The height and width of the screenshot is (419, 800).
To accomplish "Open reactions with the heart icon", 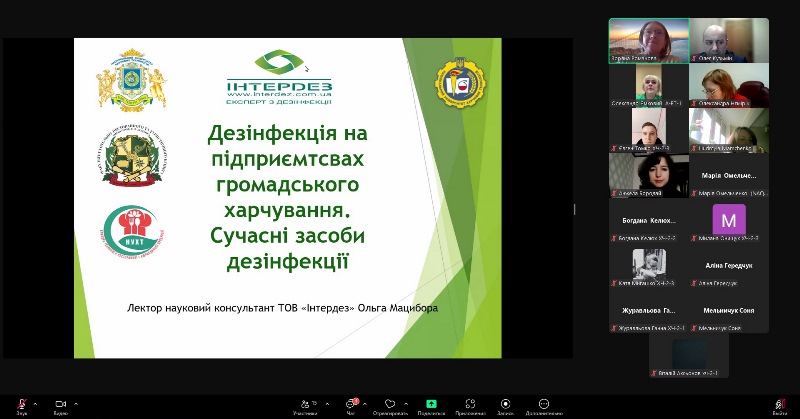I will click(390, 404).
